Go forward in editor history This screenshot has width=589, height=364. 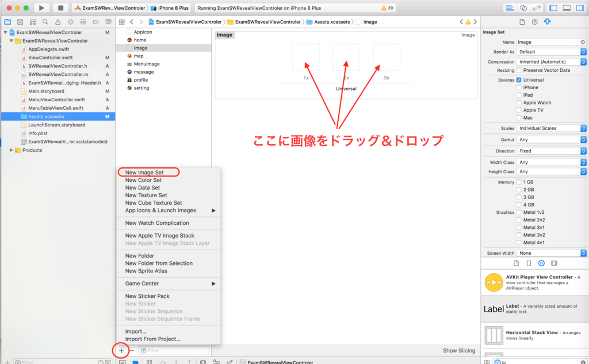141,22
